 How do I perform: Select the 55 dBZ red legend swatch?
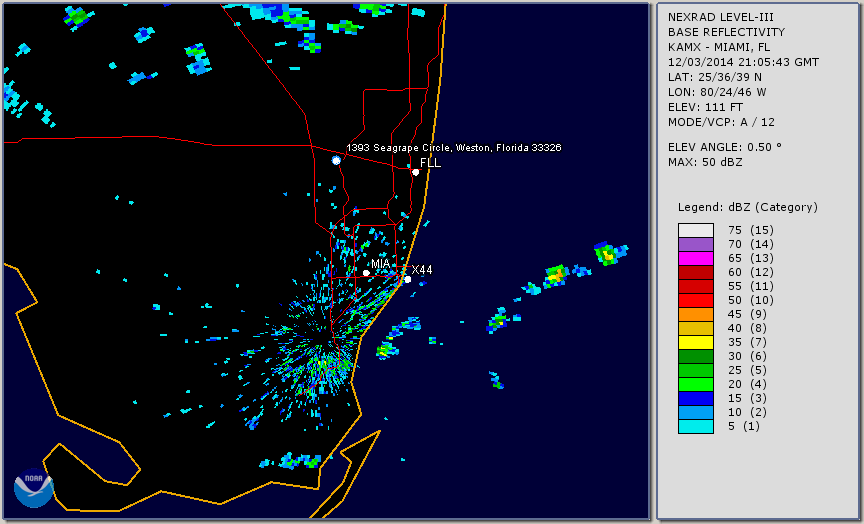click(696, 287)
